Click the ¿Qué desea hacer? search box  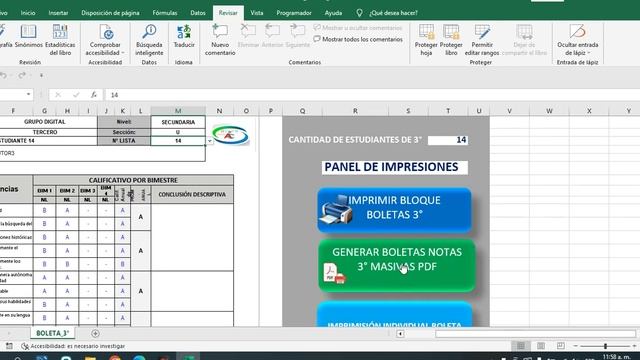coord(393,13)
